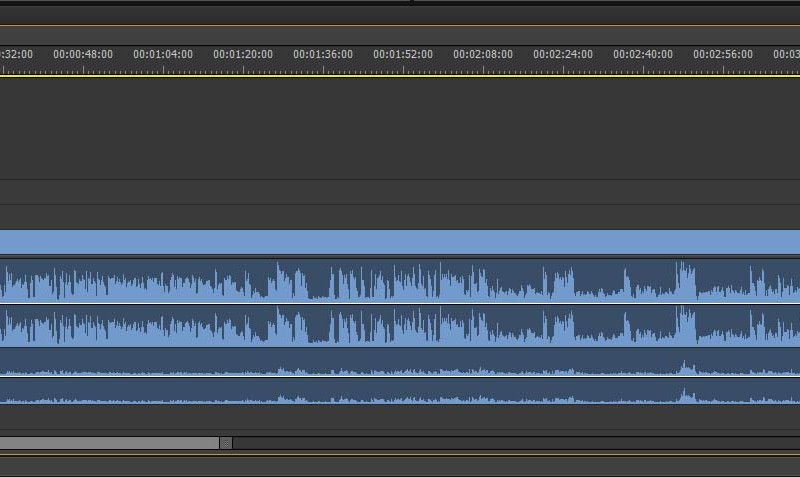Click the narrow empty track above the video clip
This screenshot has height=477, width=800.
pos(400,217)
